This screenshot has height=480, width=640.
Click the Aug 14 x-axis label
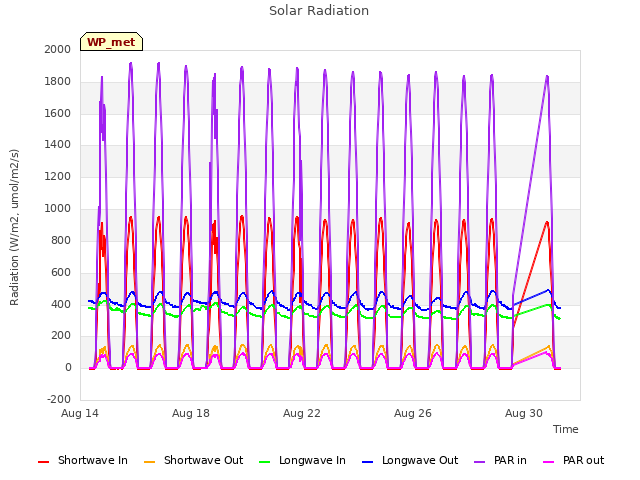[x=80, y=413]
